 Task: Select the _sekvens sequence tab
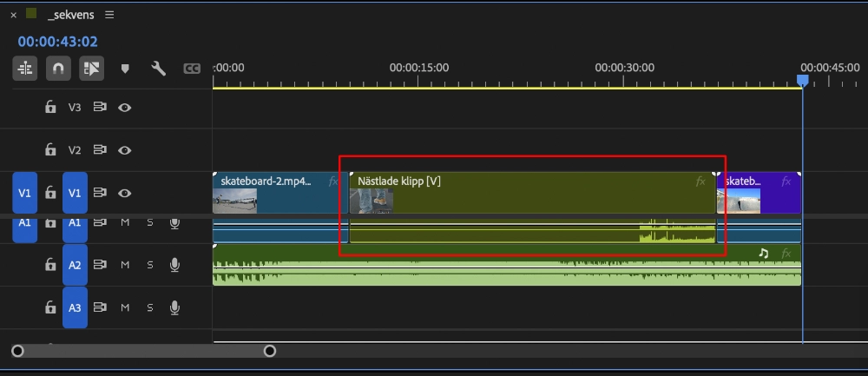point(71,15)
